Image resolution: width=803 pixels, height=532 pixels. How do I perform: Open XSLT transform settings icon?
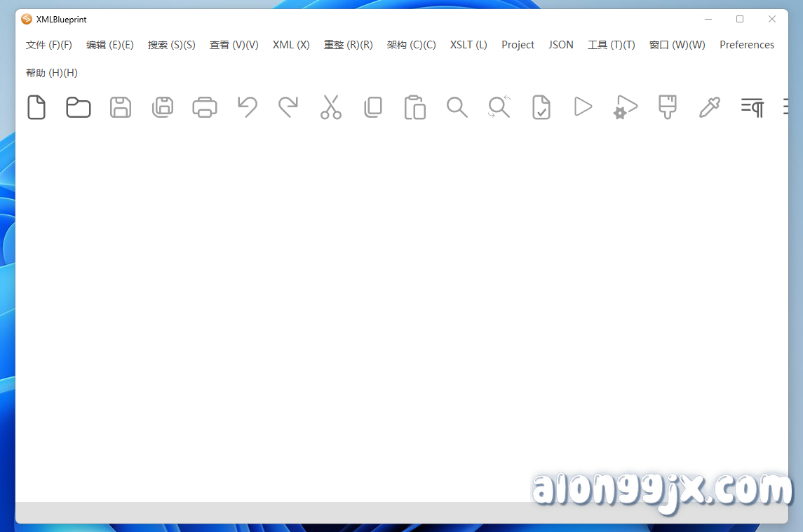625,107
